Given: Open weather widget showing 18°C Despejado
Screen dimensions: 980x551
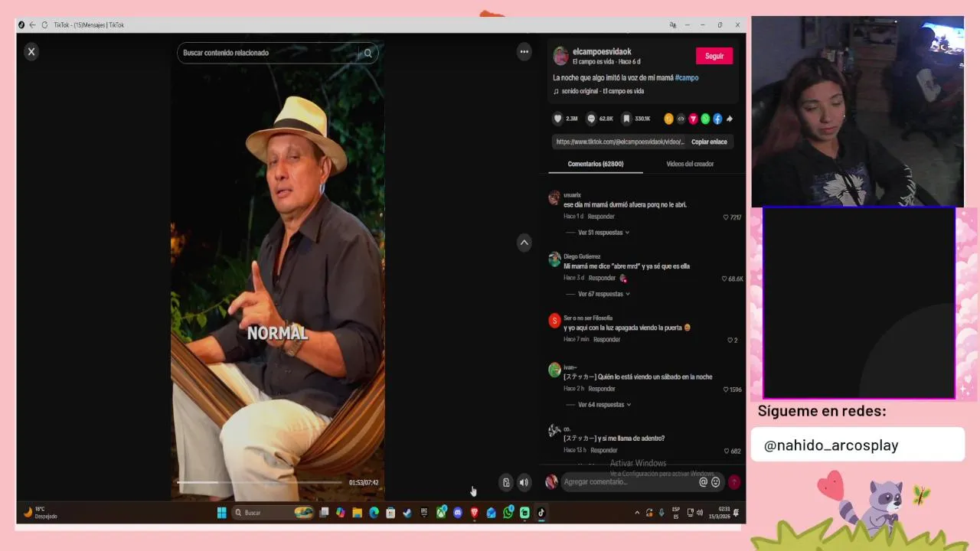Looking at the screenshot, I should click(40, 513).
